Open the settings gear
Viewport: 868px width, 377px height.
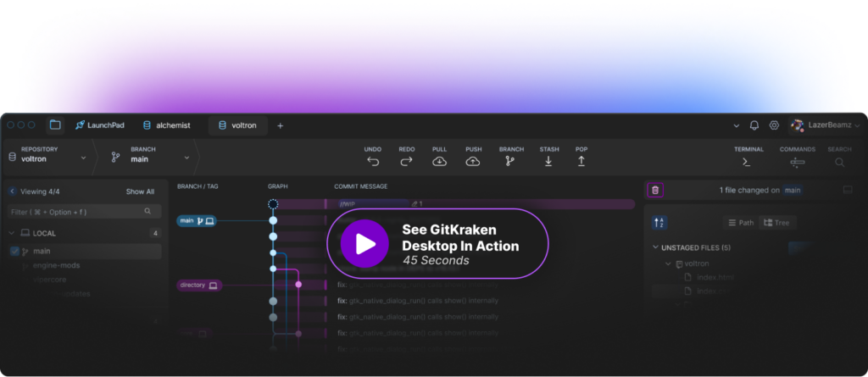[x=774, y=125]
